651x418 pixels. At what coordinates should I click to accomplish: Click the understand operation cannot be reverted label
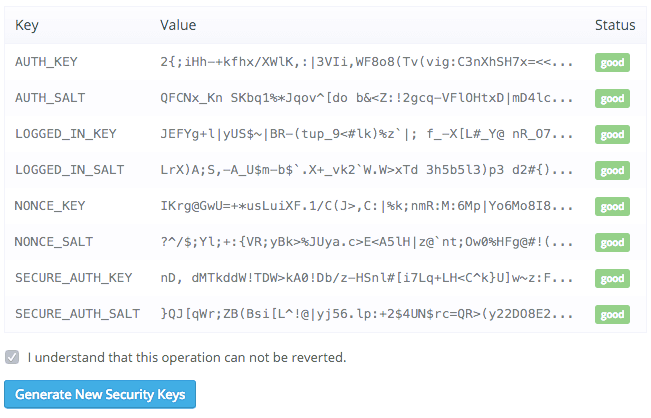[x=187, y=357]
